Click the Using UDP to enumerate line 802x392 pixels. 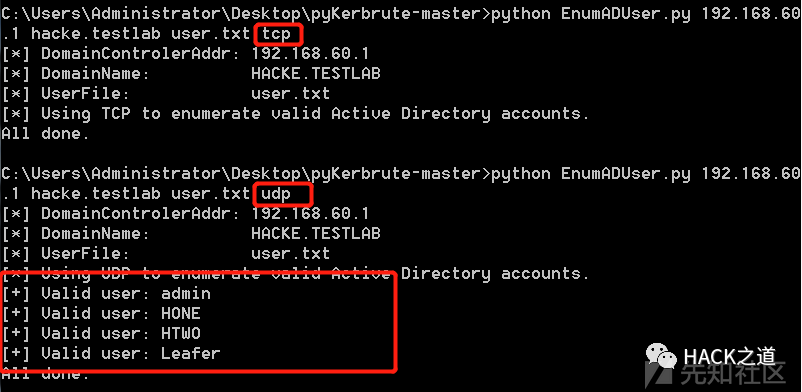point(295,274)
